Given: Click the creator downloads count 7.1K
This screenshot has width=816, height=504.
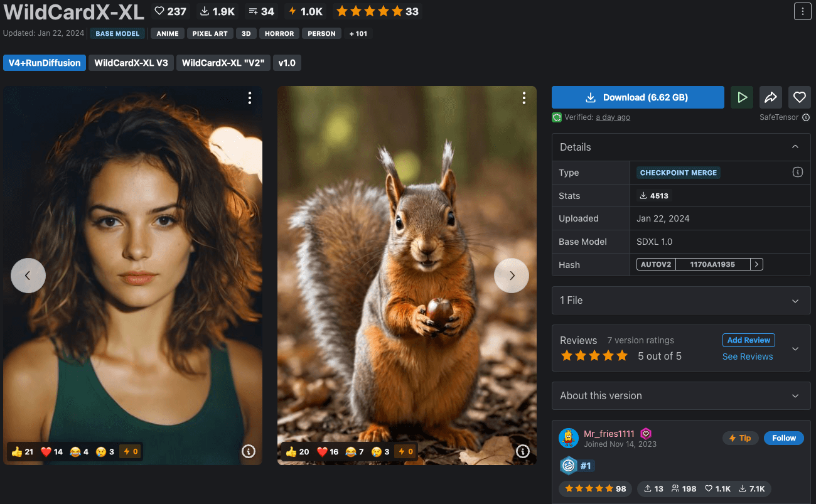Looking at the screenshot, I should click(x=751, y=489).
